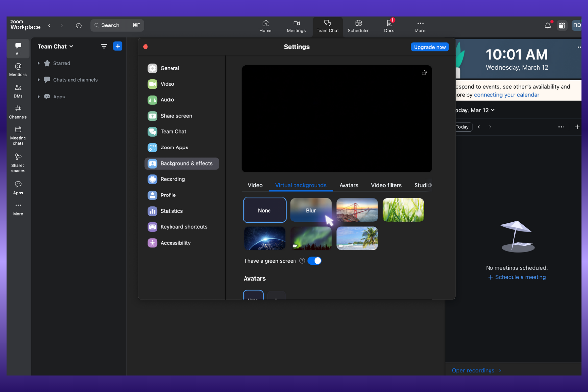
Task: Open Statistics settings
Action: (181, 211)
